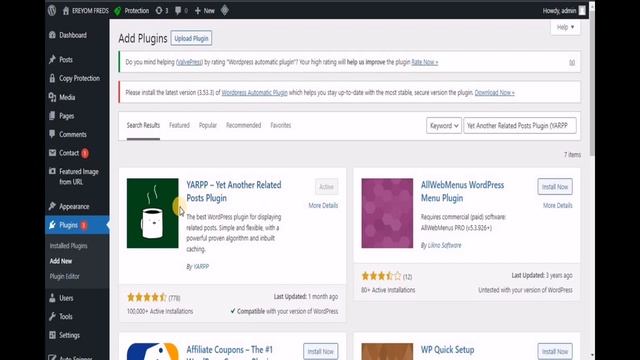Screen dimensions: 640x360
Task: Open the Keyword search type dropdown
Action: click(x=444, y=126)
